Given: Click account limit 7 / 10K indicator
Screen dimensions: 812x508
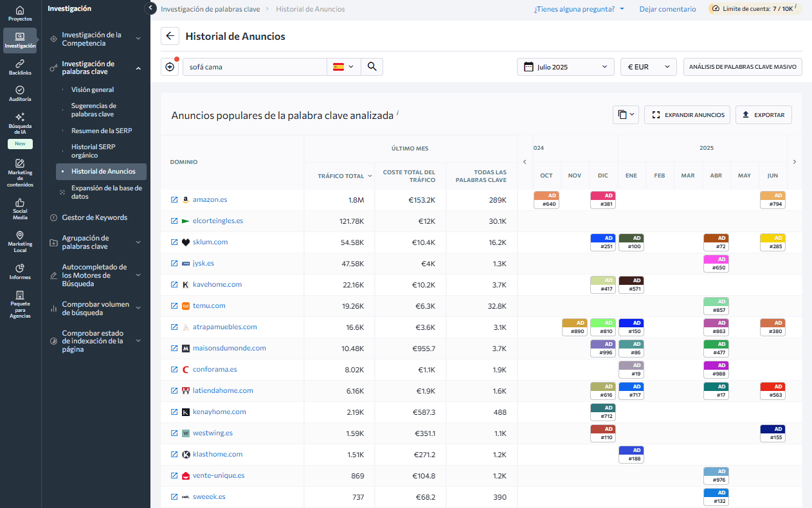Looking at the screenshot, I should click(x=755, y=9).
